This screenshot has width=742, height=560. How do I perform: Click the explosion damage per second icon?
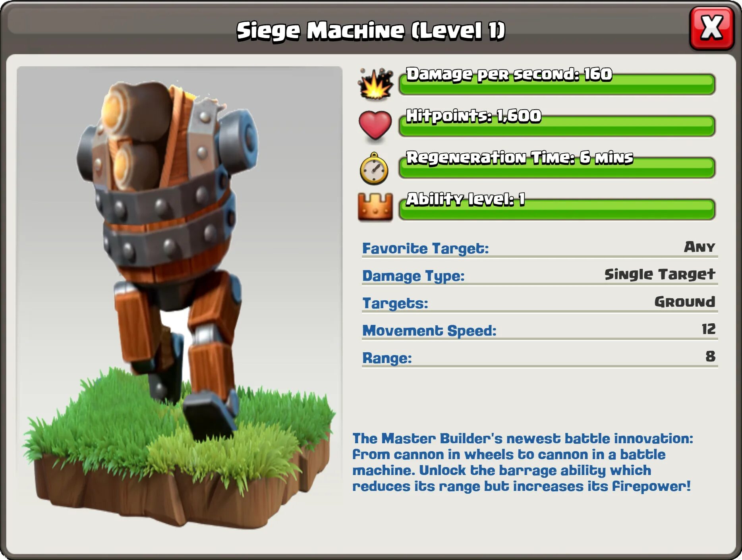375,84
